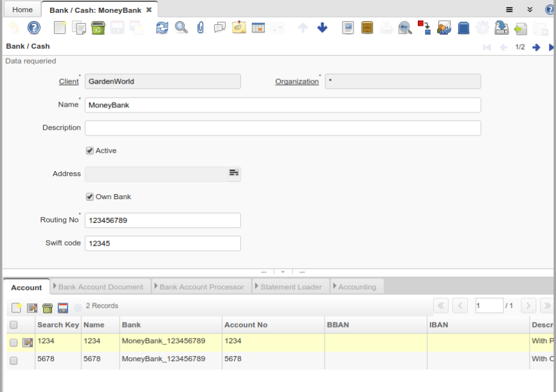
Task: Click the Swift code field
Action: click(x=163, y=244)
